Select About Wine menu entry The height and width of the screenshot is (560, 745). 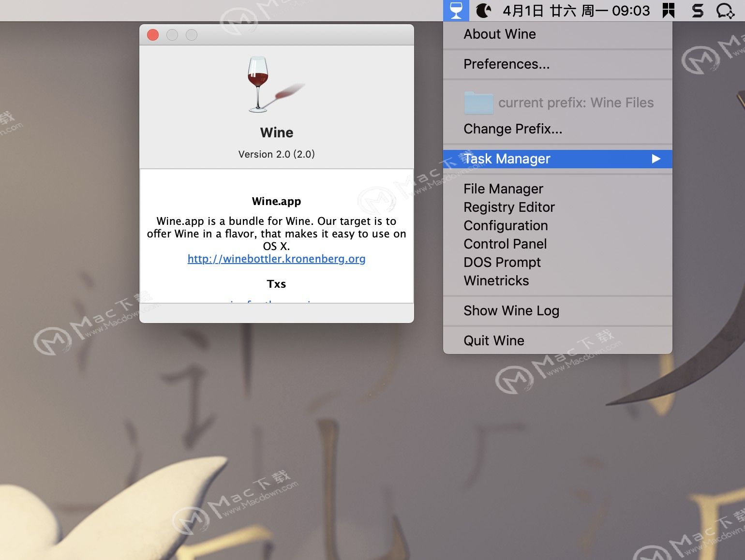558,34
